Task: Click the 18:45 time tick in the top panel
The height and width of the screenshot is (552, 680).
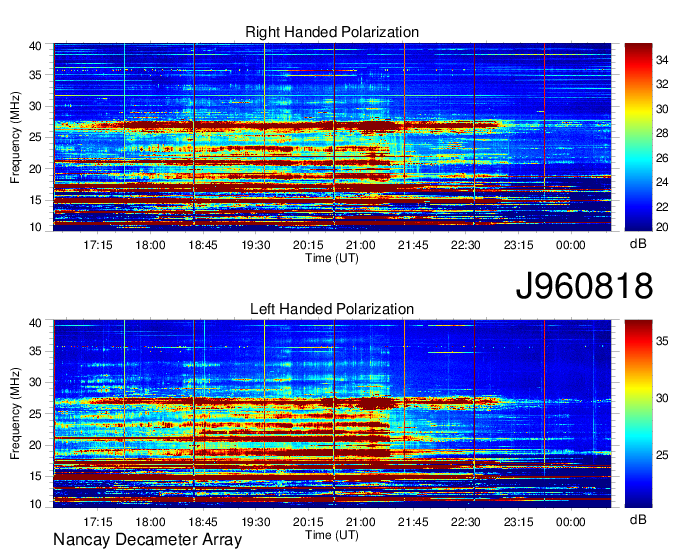Action: click(x=203, y=245)
